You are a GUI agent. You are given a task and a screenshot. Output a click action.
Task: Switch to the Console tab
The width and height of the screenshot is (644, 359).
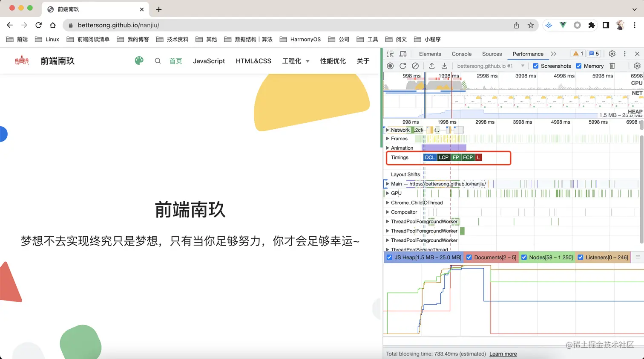click(x=461, y=54)
